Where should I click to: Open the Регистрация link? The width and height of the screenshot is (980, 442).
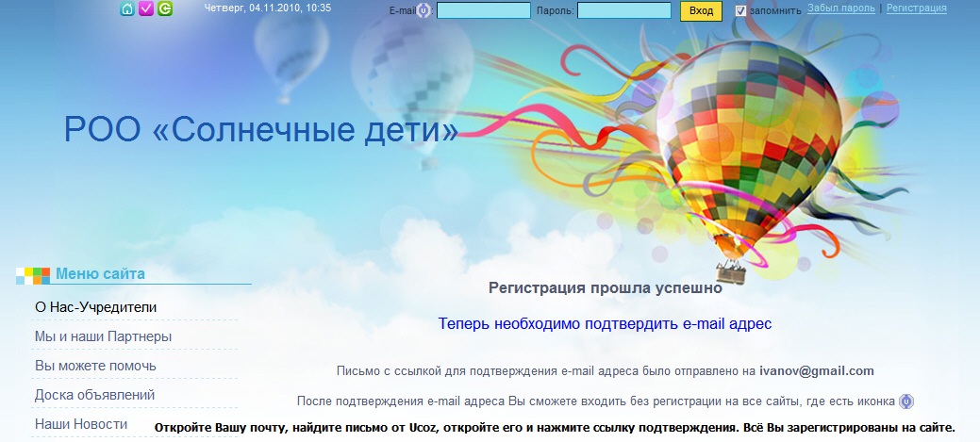pos(916,8)
